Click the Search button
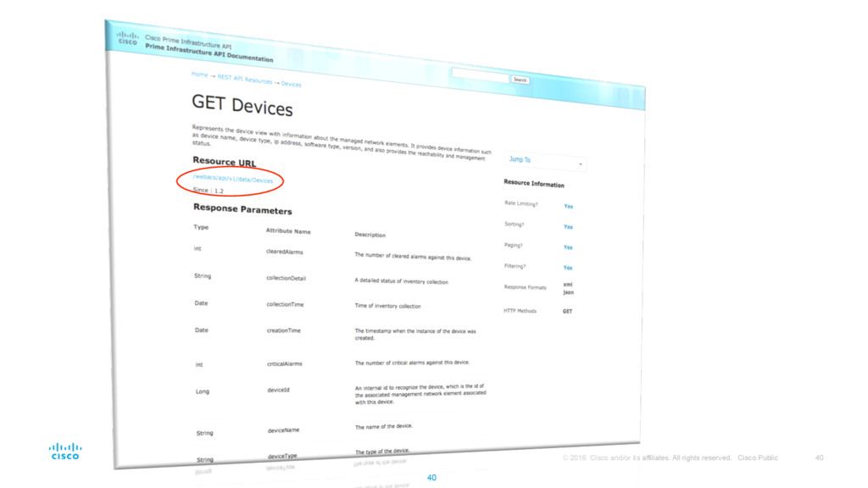Image resolution: width=868 pixels, height=488 pixels. click(x=520, y=80)
